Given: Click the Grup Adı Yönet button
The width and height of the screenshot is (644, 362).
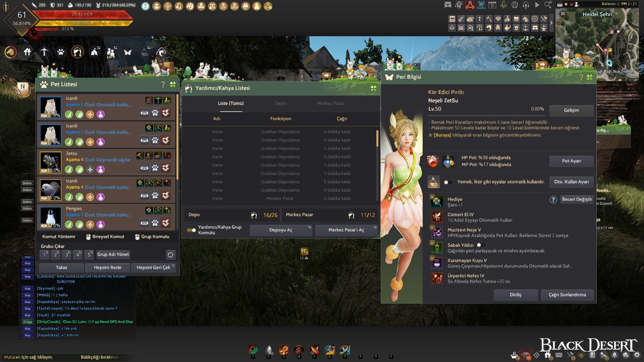Looking at the screenshot, I should click(x=113, y=255).
